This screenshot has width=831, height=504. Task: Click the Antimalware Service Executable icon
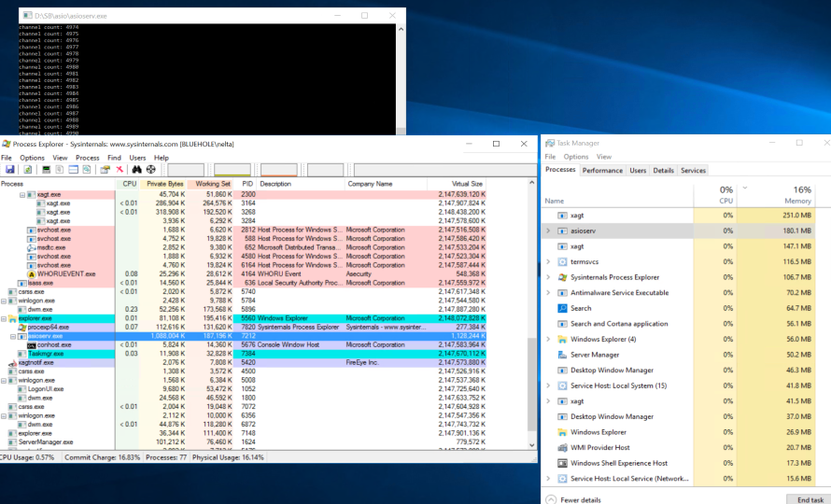[562, 292]
